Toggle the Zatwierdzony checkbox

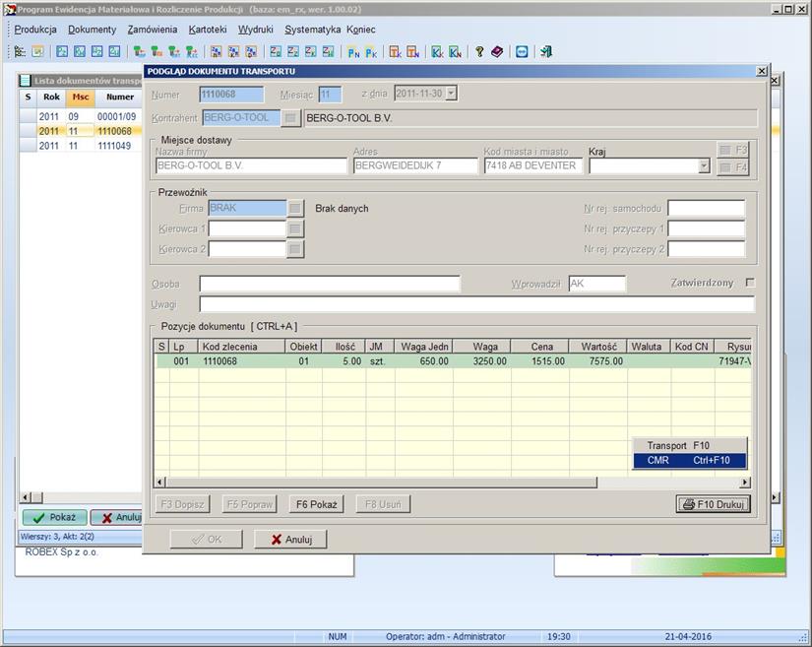(750, 284)
